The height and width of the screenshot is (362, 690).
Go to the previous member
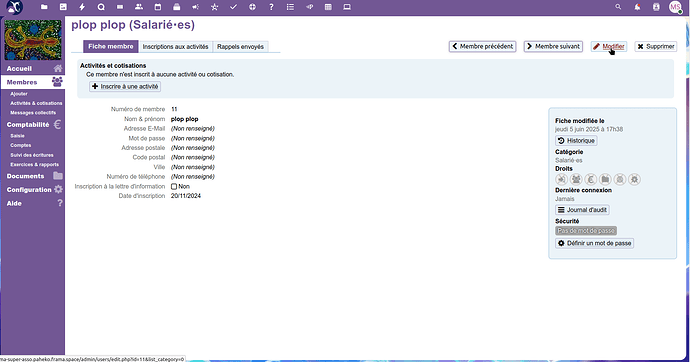click(482, 46)
